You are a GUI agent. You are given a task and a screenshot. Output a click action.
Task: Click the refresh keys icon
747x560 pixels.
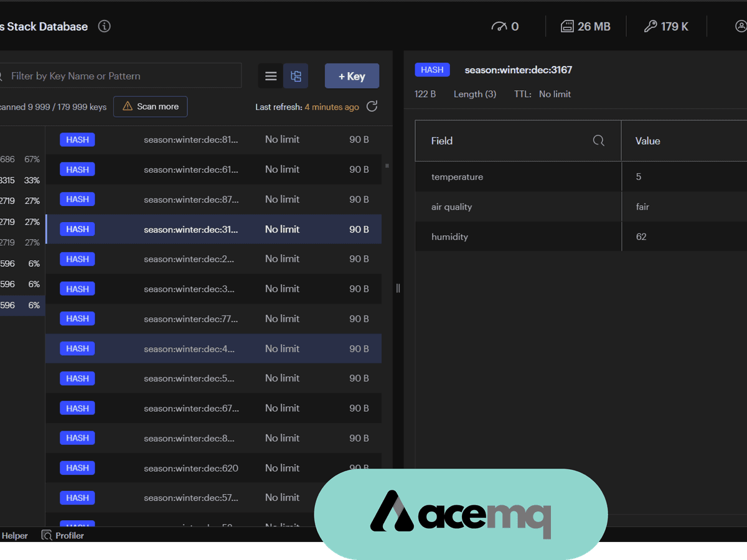(372, 106)
